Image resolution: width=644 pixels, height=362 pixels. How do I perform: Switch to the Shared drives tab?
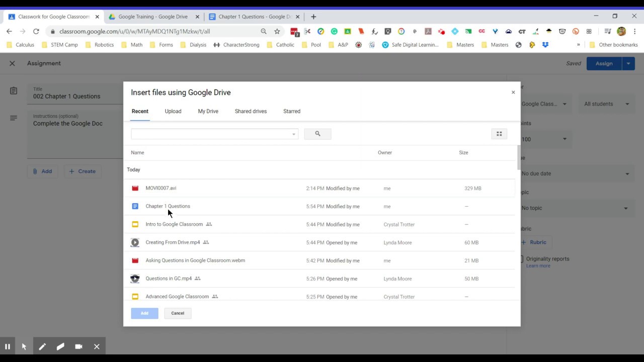[x=251, y=111]
